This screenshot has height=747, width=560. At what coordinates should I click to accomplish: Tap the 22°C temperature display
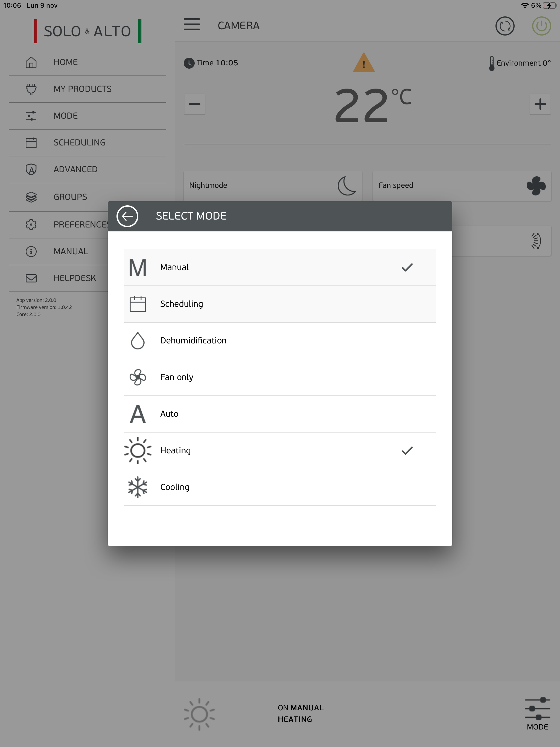coord(373,105)
